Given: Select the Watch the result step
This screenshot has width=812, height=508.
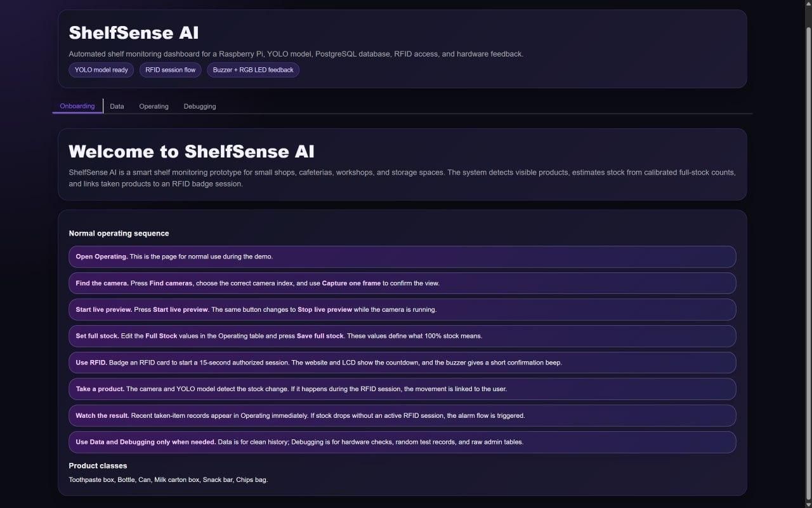Looking at the screenshot, I should [402, 416].
